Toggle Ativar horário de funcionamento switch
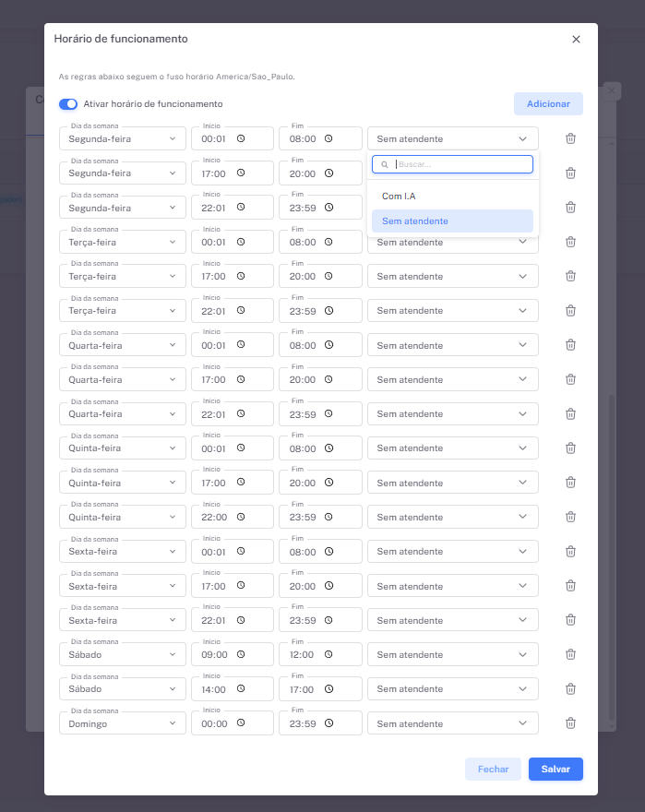The height and width of the screenshot is (812, 645). [x=68, y=104]
